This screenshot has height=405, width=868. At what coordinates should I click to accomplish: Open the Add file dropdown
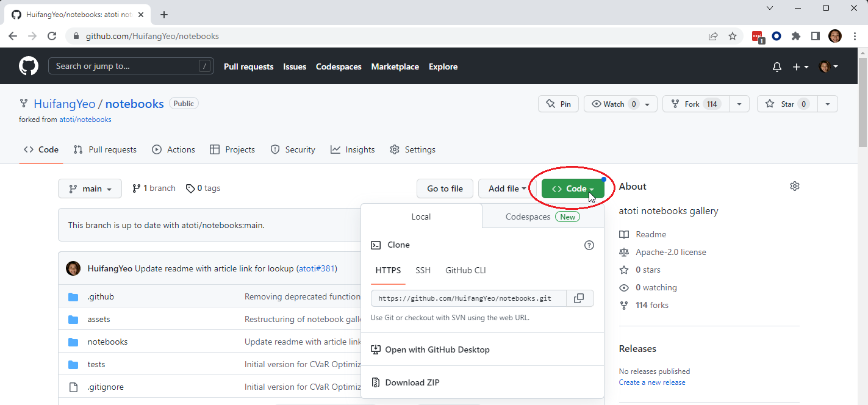click(x=507, y=188)
